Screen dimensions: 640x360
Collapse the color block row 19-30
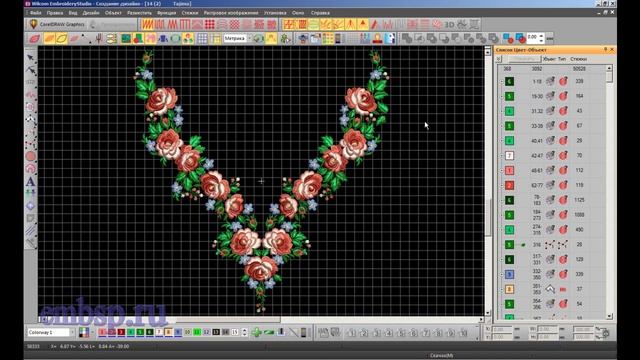pos(502,96)
